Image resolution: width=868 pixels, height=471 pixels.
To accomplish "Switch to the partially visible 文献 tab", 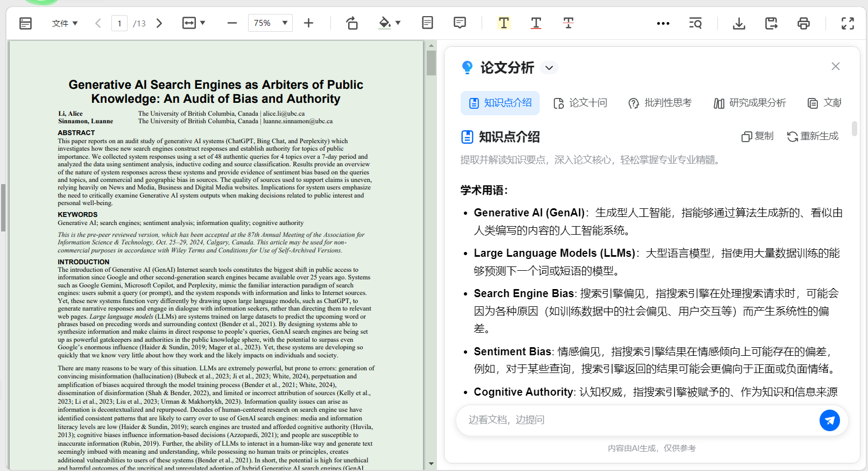I will [x=824, y=103].
